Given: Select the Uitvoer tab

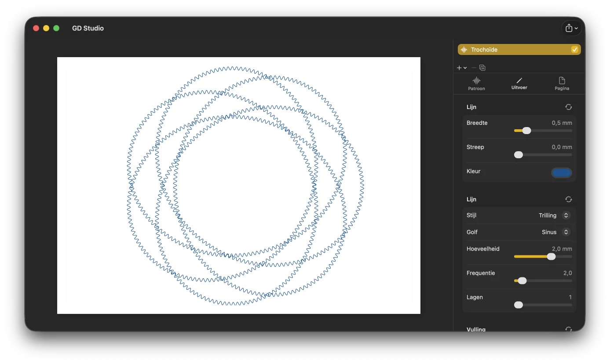Looking at the screenshot, I should pos(519,84).
